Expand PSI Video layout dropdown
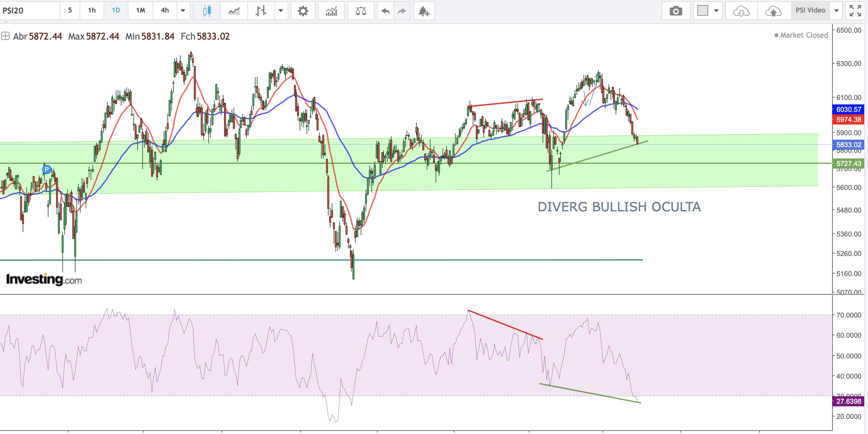Screen dimensions: 868x434 [836, 11]
